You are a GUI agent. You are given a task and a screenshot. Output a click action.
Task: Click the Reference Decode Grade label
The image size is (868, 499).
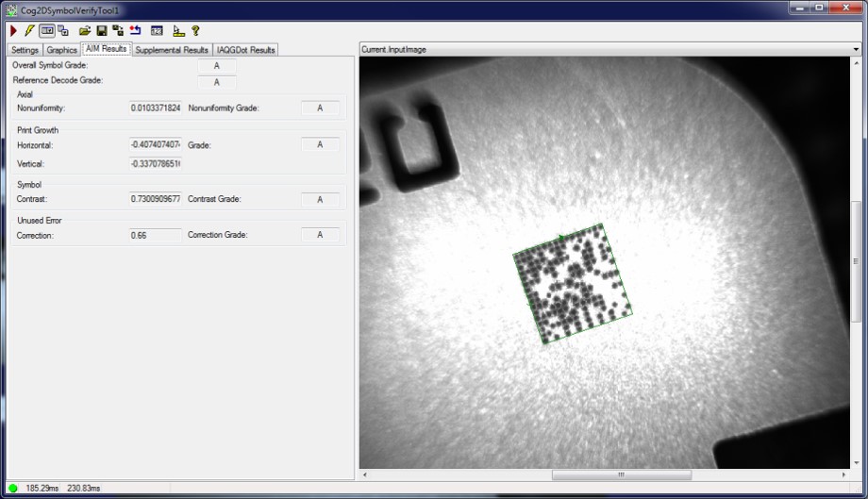point(58,80)
